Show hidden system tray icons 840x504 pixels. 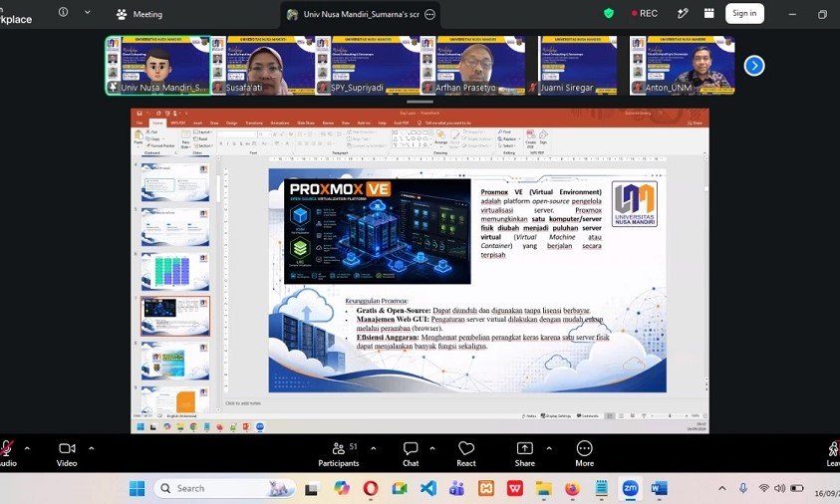tap(722, 488)
